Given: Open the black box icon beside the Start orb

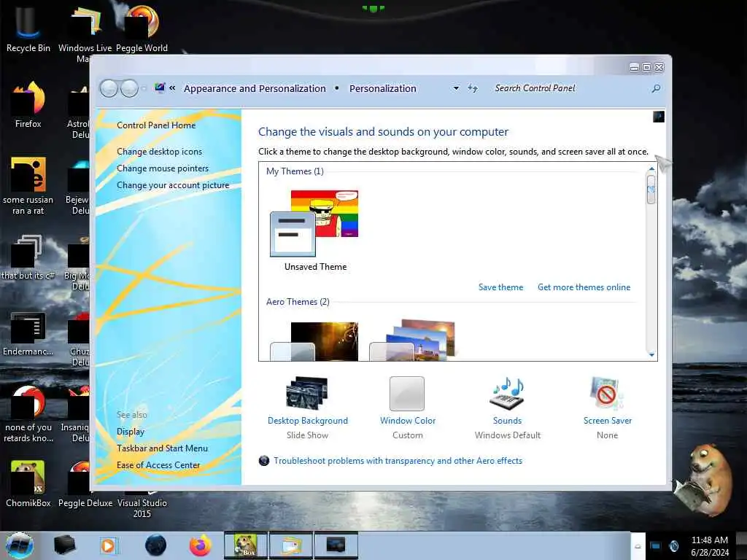Looking at the screenshot, I should 64,545.
